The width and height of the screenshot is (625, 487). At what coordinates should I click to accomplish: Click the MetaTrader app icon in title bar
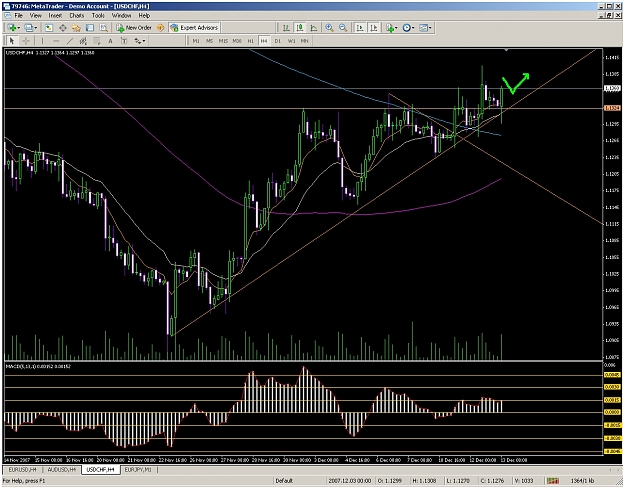[x=6, y=6]
